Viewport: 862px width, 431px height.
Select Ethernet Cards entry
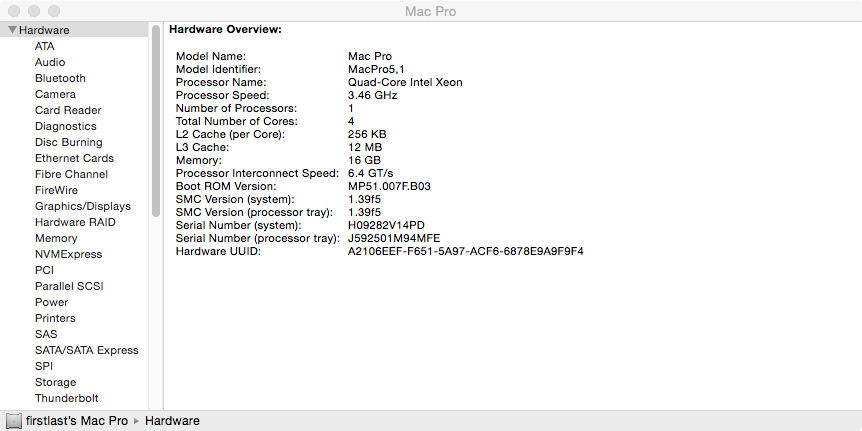pos(74,158)
